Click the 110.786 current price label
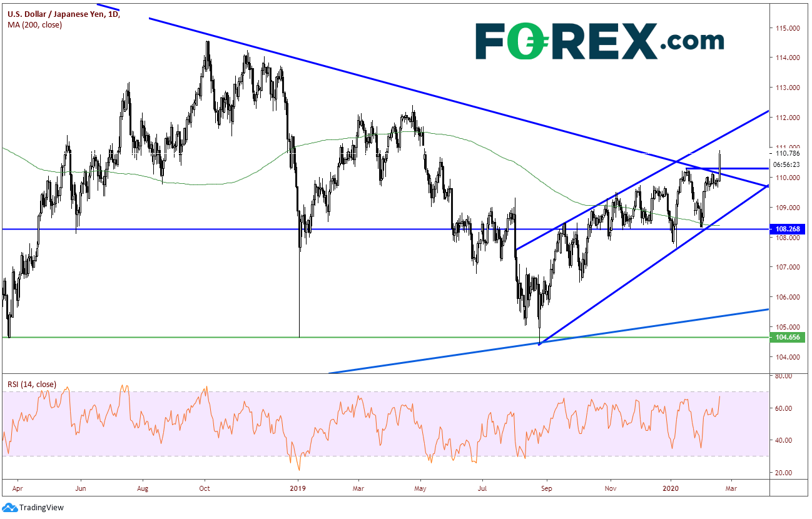The image size is (812, 519). click(x=788, y=153)
